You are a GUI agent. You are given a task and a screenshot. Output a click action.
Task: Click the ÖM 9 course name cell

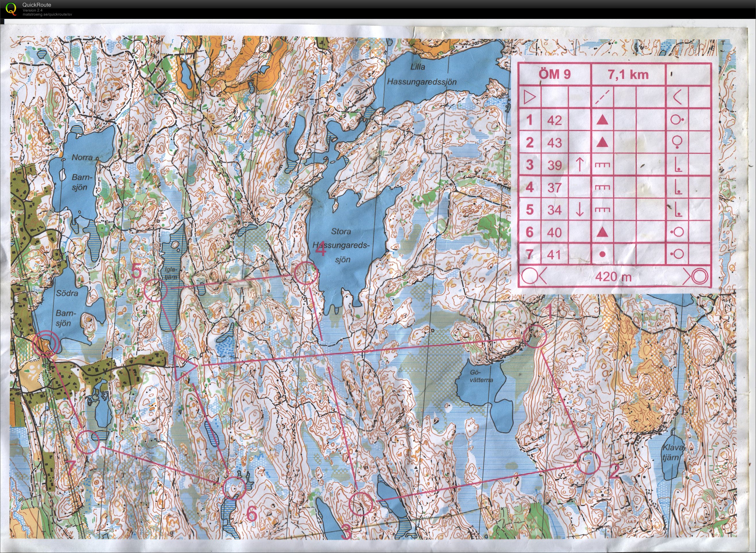(555, 74)
